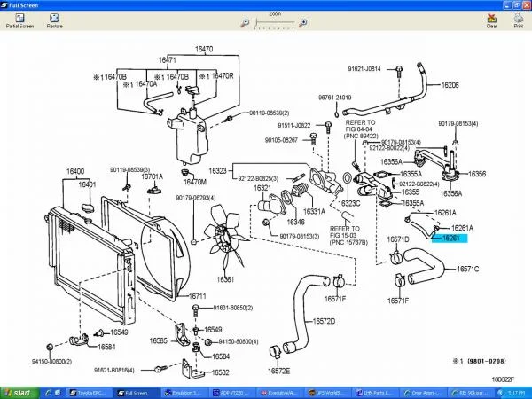Click part number 16571D clamp label
The image size is (532, 399).
point(398,239)
